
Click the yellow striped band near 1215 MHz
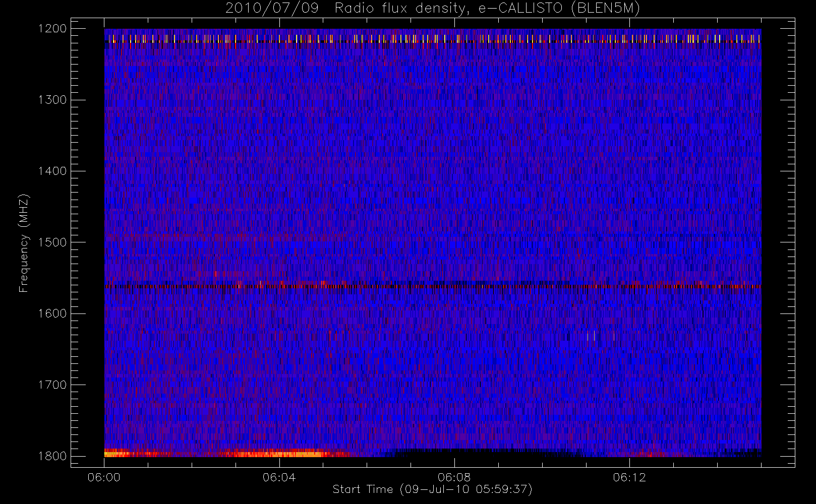[433, 39]
